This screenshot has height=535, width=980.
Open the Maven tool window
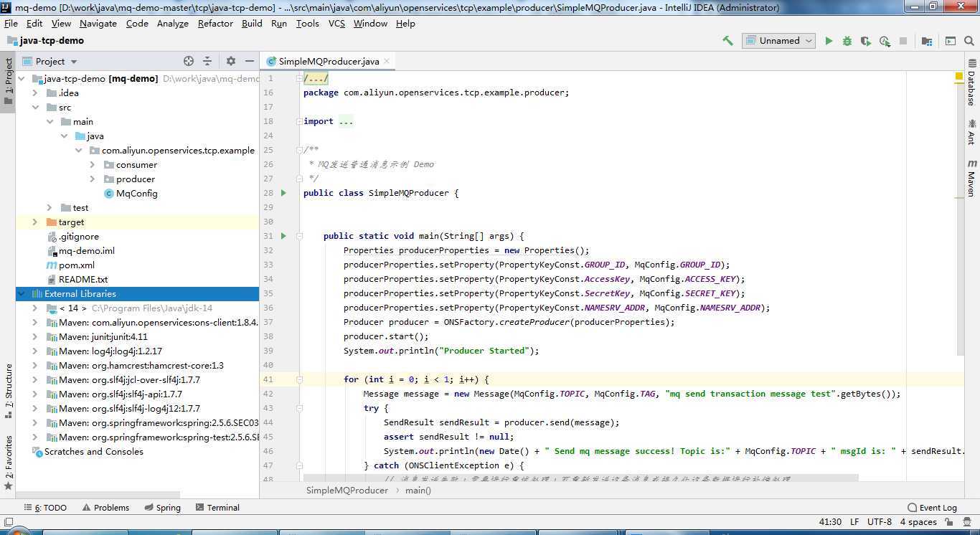click(971, 178)
